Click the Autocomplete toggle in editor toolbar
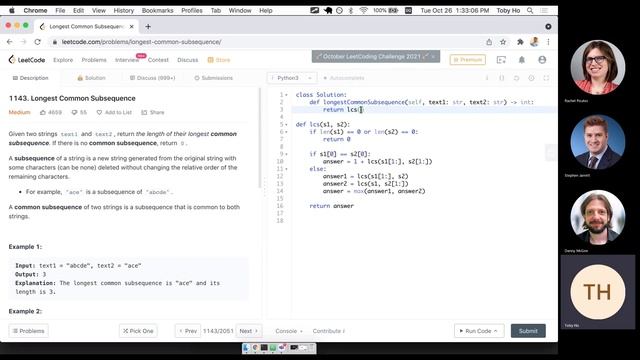The image size is (640, 360). [344, 78]
